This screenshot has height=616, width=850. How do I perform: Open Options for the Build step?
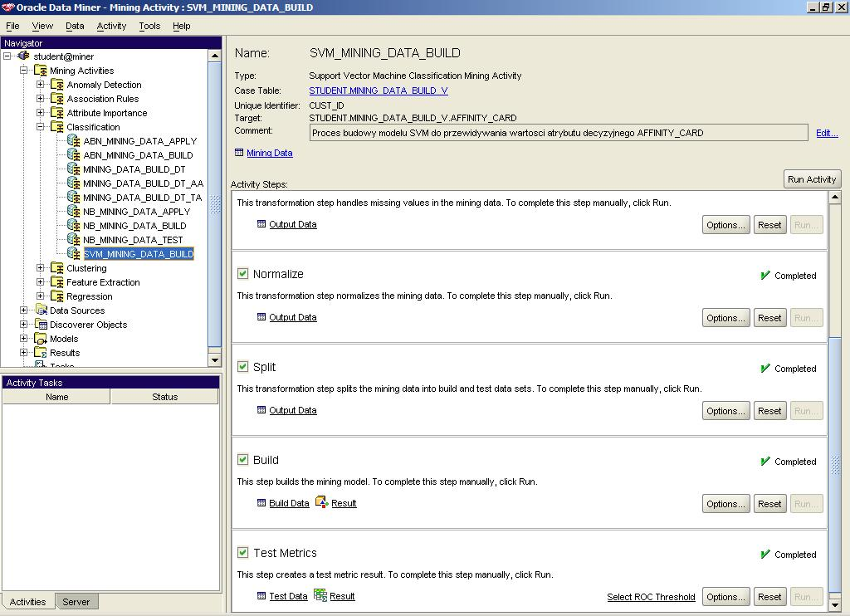pyautogui.click(x=725, y=504)
